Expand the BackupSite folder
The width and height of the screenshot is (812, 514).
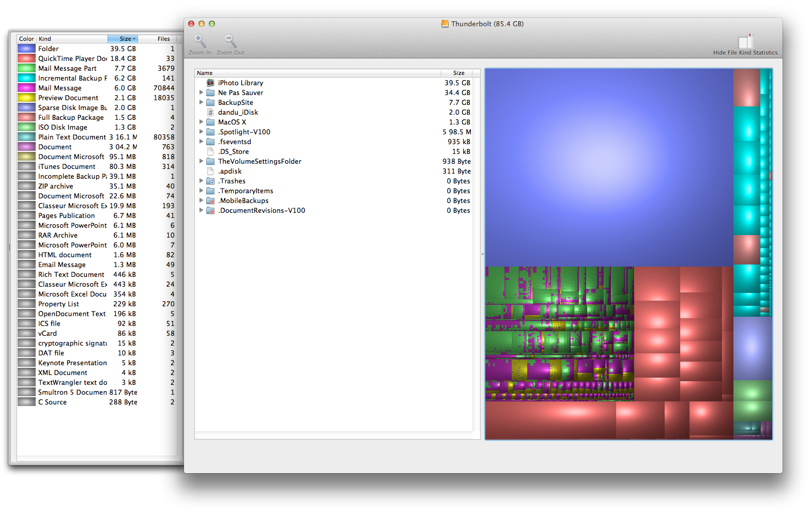tap(201, 102)
